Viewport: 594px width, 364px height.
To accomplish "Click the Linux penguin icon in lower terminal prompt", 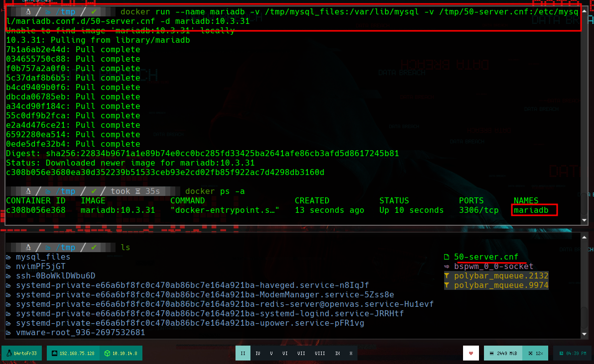I will click(x=28, y=248).
